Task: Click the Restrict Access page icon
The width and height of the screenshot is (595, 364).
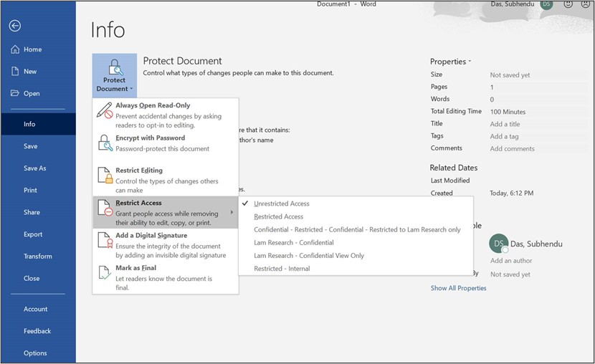Action: (x=105, y=208)
